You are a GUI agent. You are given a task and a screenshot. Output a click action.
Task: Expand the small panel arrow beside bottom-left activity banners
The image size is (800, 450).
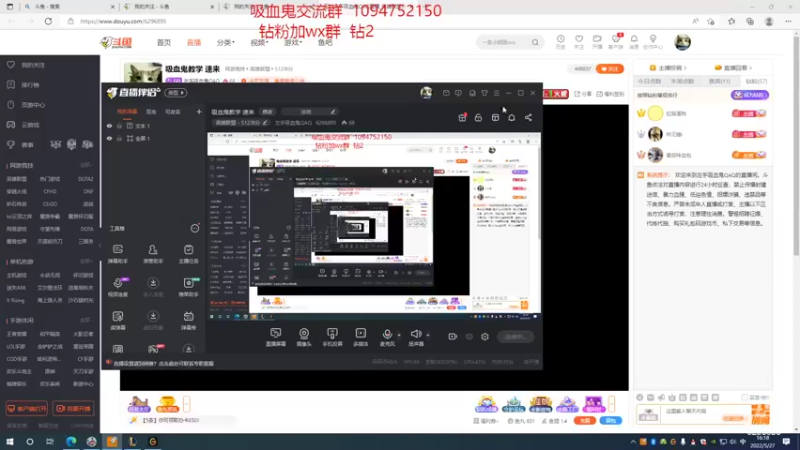click(x=187, y=404)
